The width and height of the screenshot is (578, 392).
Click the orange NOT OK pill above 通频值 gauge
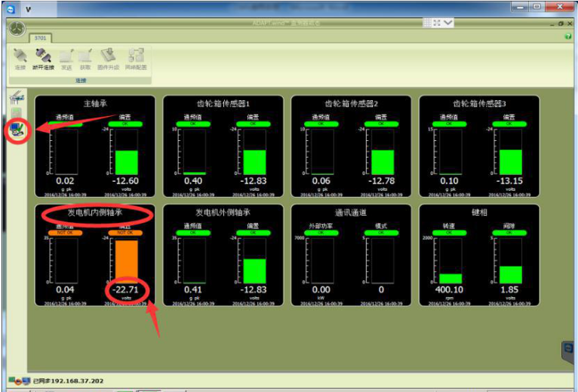point(65,233)
